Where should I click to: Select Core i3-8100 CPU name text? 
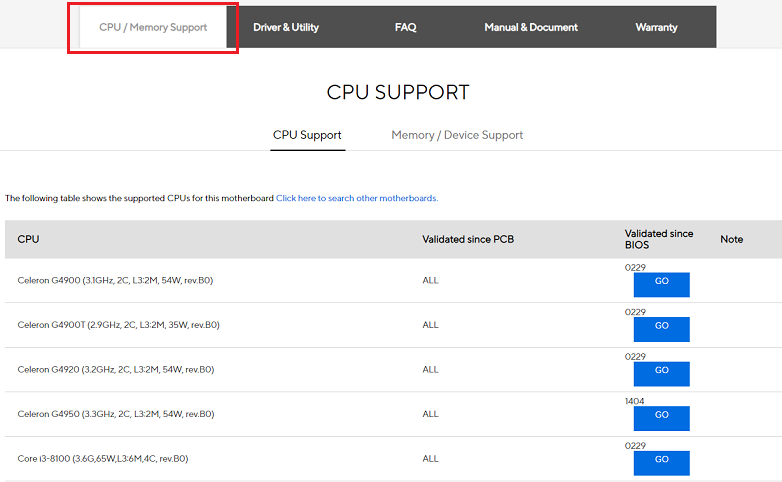[103, 459]
